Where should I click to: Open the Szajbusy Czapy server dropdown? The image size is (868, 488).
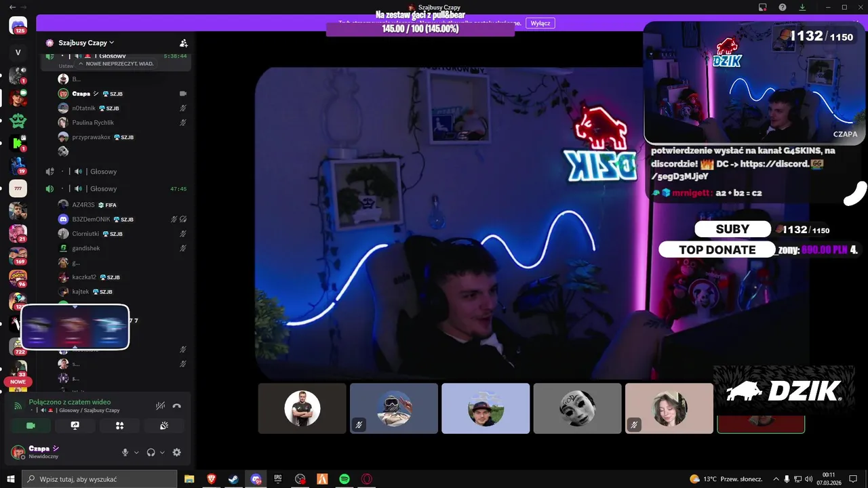[86, 43]
